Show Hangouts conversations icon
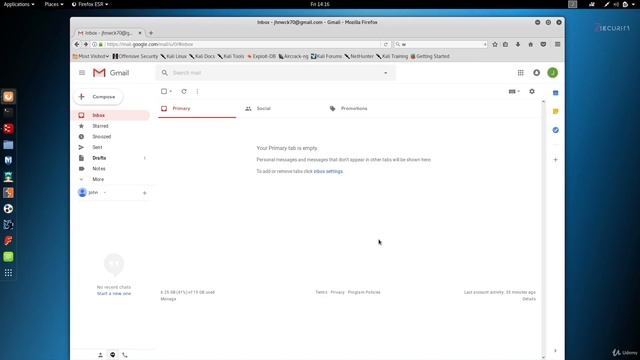 (113, 355)
